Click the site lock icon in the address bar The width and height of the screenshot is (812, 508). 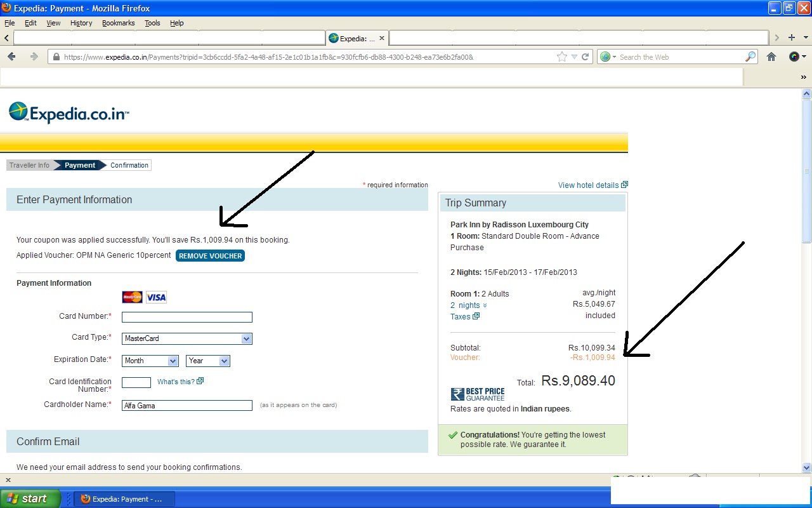[x=56, y=57]
